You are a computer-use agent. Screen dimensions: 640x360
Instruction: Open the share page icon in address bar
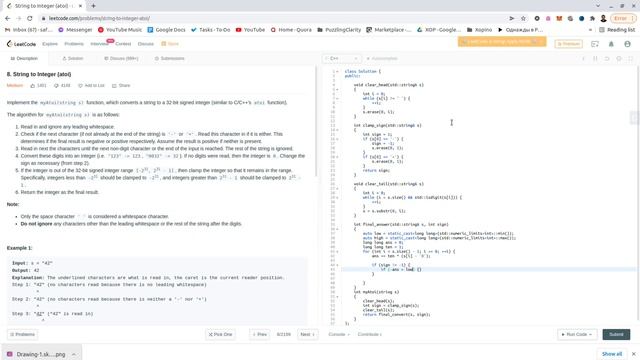[x=511, y=18]
